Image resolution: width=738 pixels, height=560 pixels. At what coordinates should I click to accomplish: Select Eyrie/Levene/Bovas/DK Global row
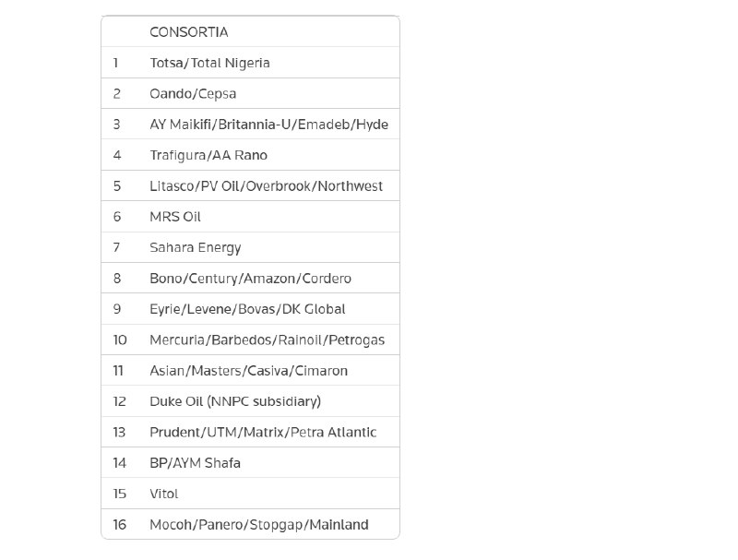250,309
